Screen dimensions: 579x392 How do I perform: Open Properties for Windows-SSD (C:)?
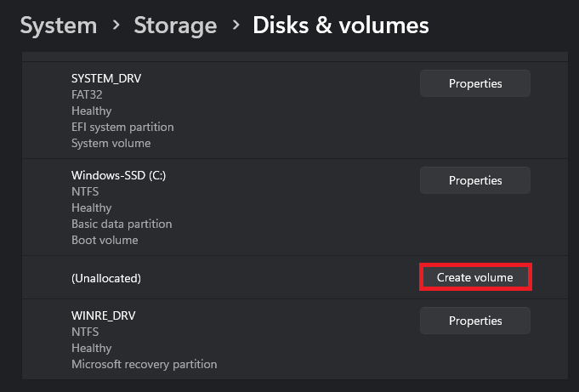(475, 180)
